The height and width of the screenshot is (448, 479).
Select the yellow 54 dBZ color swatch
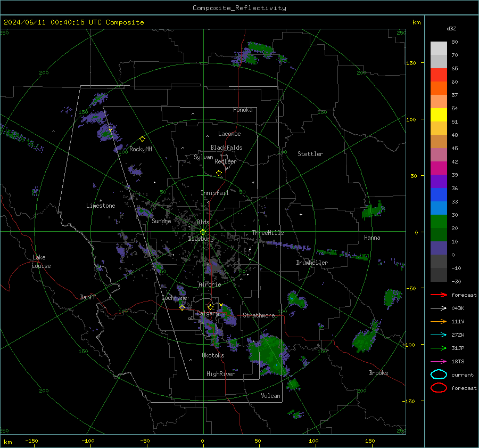coord(439,115)
